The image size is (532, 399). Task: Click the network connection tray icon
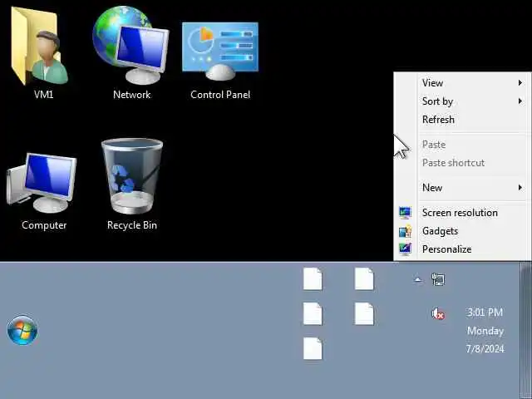coord(438,279)
